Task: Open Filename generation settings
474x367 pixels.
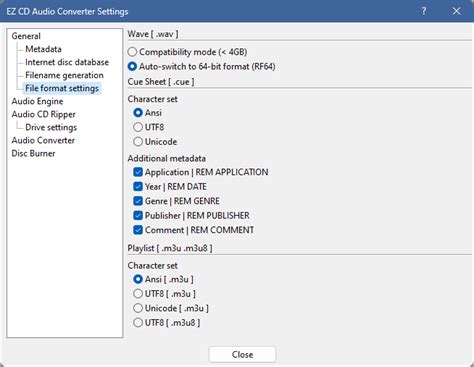Action: click(64, 75)
